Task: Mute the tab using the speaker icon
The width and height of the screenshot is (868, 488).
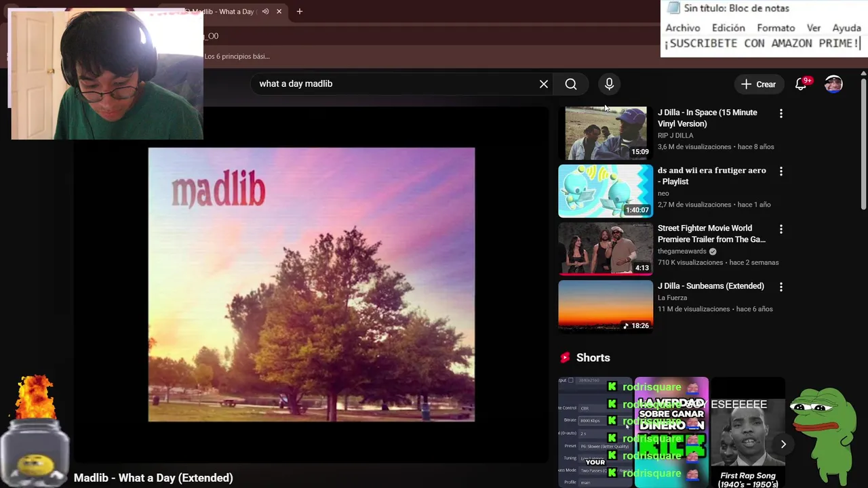Action: pyautogui.click(x=266, y=12)
